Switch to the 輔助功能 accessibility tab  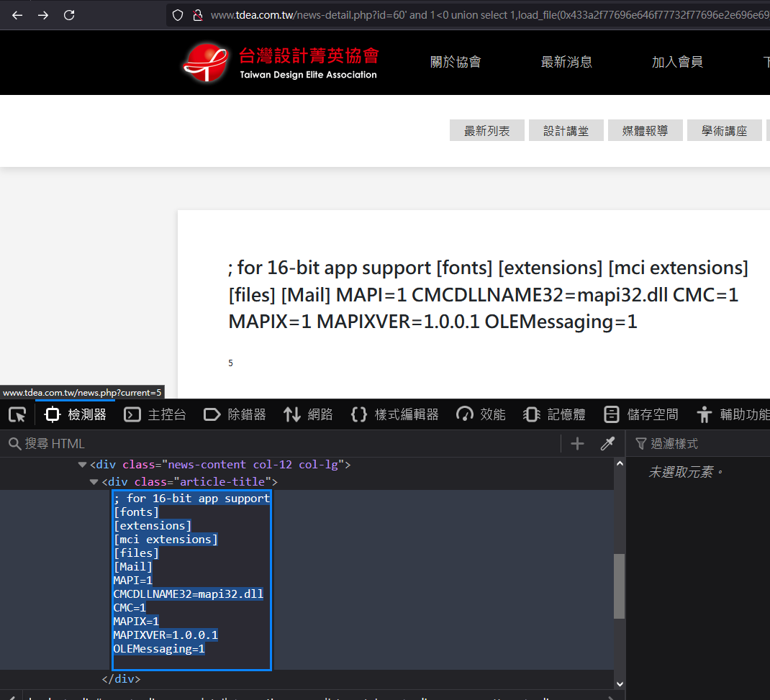(733, 415)
